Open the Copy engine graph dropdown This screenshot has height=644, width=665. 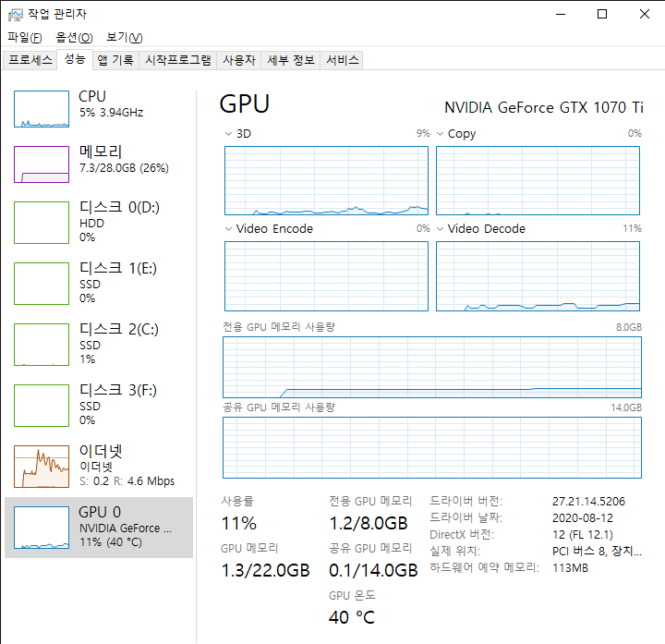[x=441, y=134]
